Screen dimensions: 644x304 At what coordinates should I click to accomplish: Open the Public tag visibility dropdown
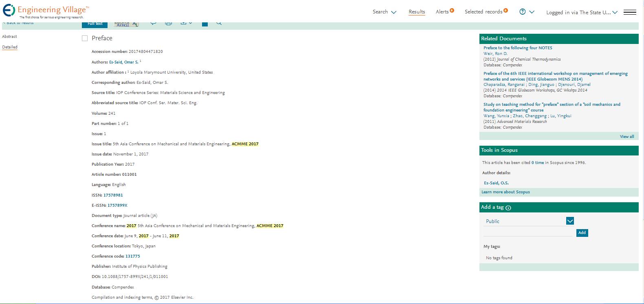point(529,221)
